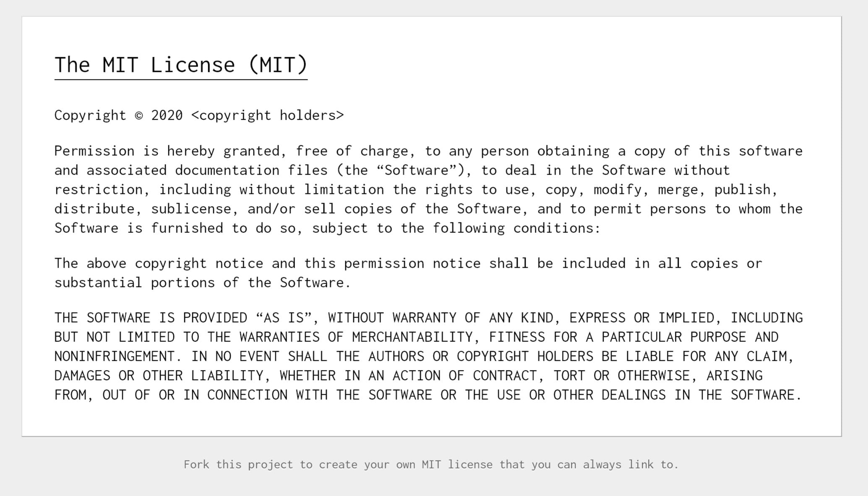Click "The above copyright notice" sentence
The image size is (868, 496).
[159, 264]
